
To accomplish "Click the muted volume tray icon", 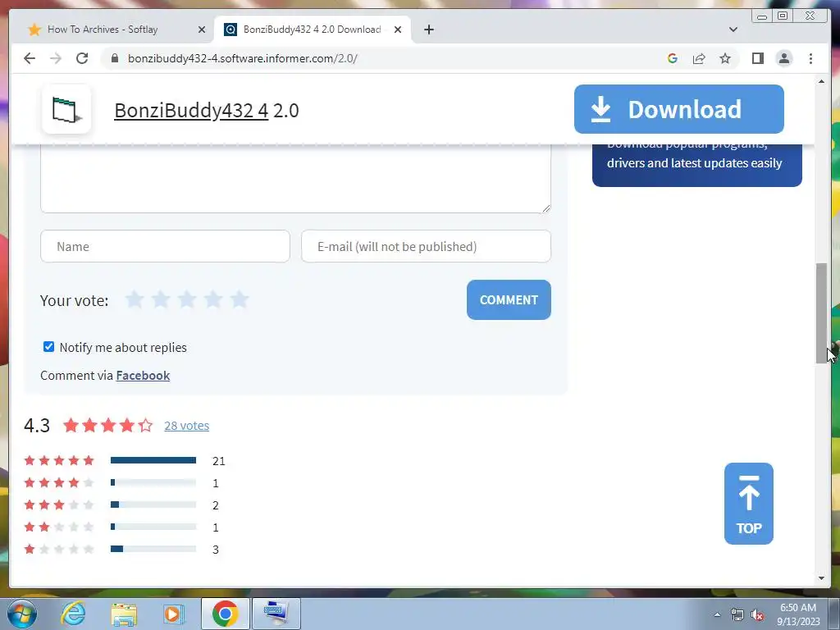I will tap(757, 615).
